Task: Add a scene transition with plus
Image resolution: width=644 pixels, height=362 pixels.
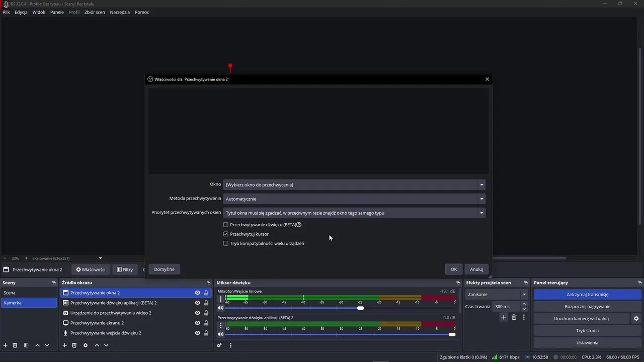Action: point(504,317)
